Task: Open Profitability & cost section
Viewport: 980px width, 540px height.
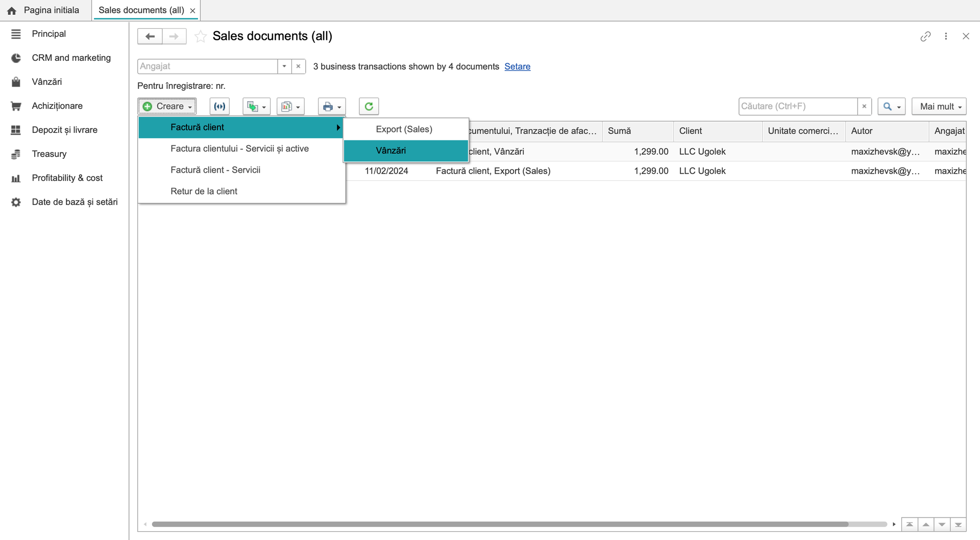Action: (67, 178)
